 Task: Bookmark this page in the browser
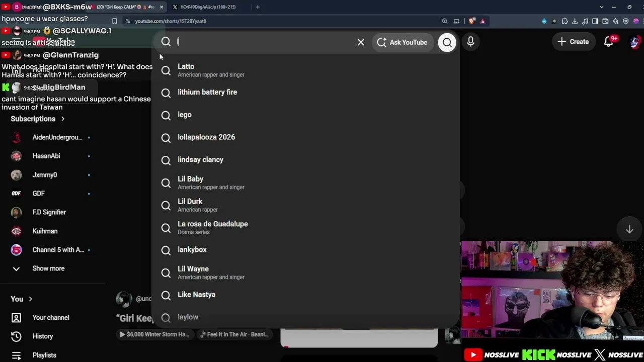[115, 21]
